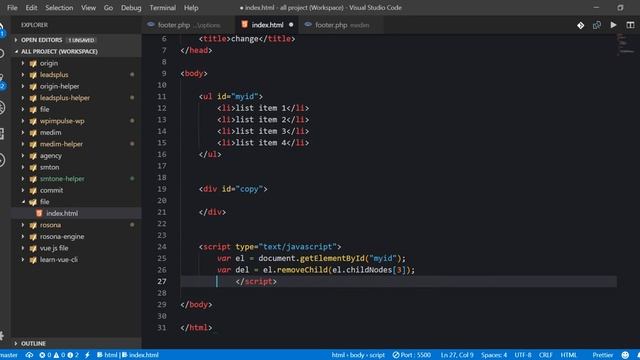This screenshot has width=640, height=360.
Task: Open the File menu
Action: [12, 8]
